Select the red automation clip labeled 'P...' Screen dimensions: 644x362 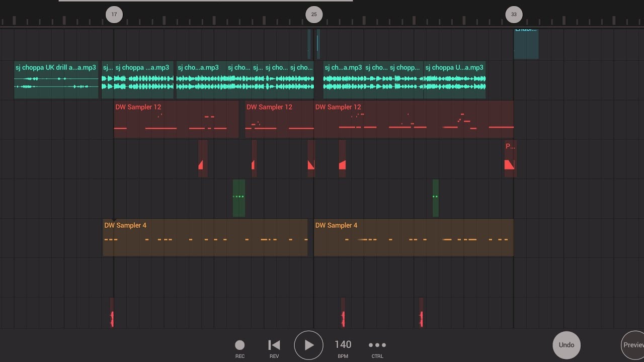pyautogui.click(x=510, y=158)
